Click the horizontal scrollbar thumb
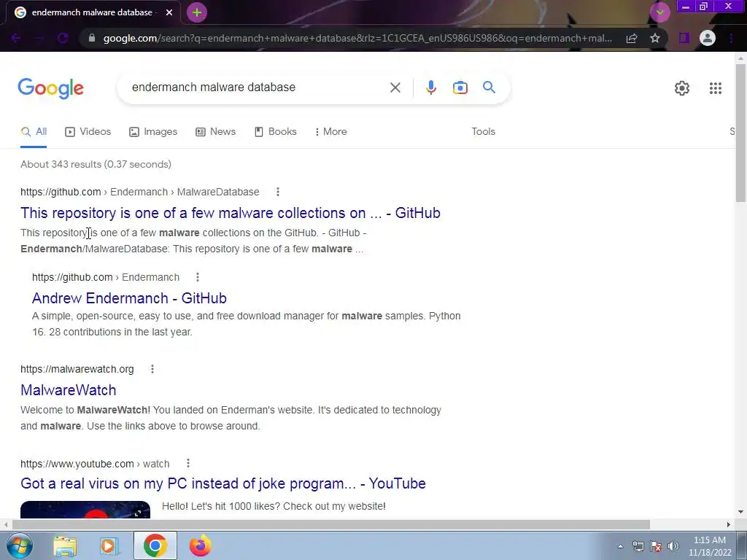Viewport: 747px width, 560px height. pos(331,524)
